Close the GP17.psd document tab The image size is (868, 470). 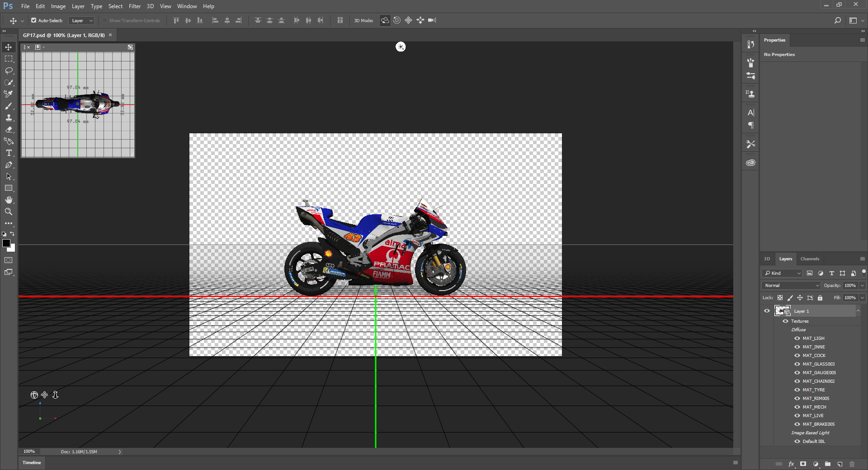(110, 35)
